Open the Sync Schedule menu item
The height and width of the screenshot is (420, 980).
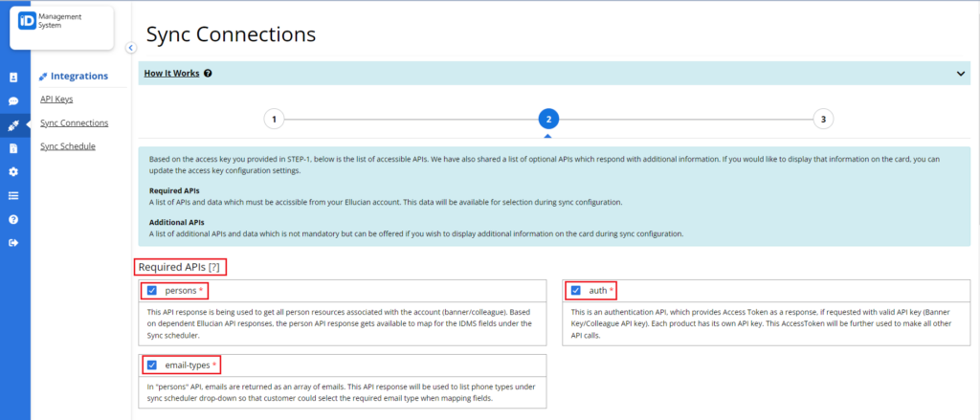coord(68,146)
